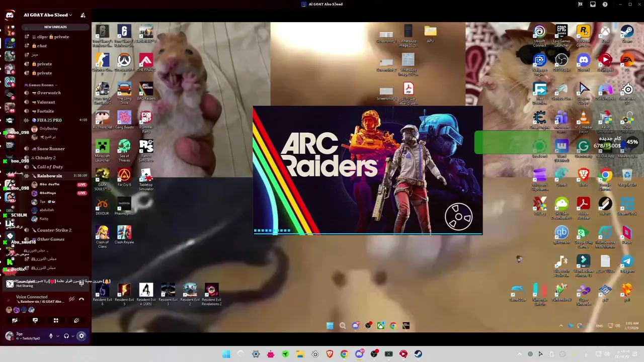Click the 7qe user avatar in bottom panel
Viewport: 644px width, 362px height.
click(x=9, y=335)
